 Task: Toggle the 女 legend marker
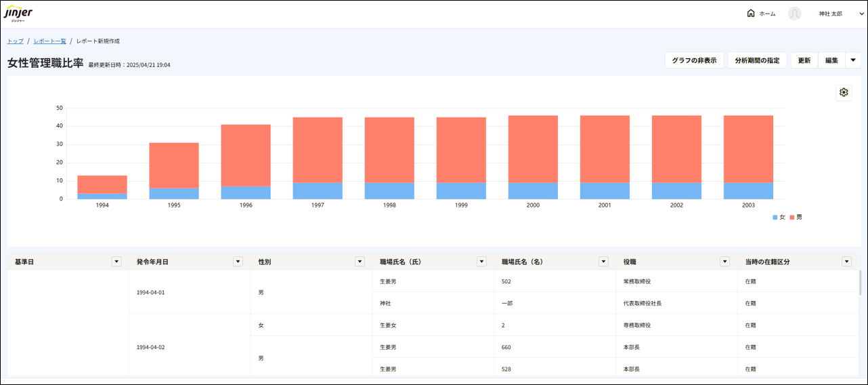(775, 218)
